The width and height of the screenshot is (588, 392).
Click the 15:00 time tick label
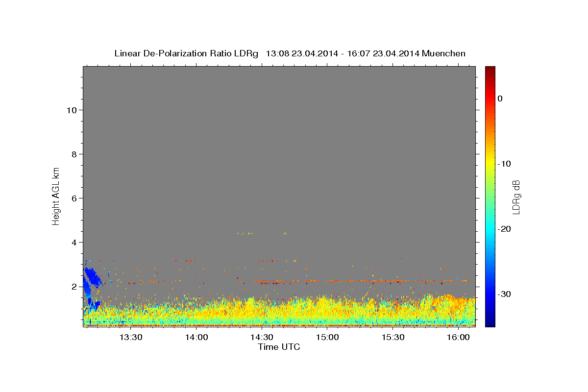coord(327,337)
